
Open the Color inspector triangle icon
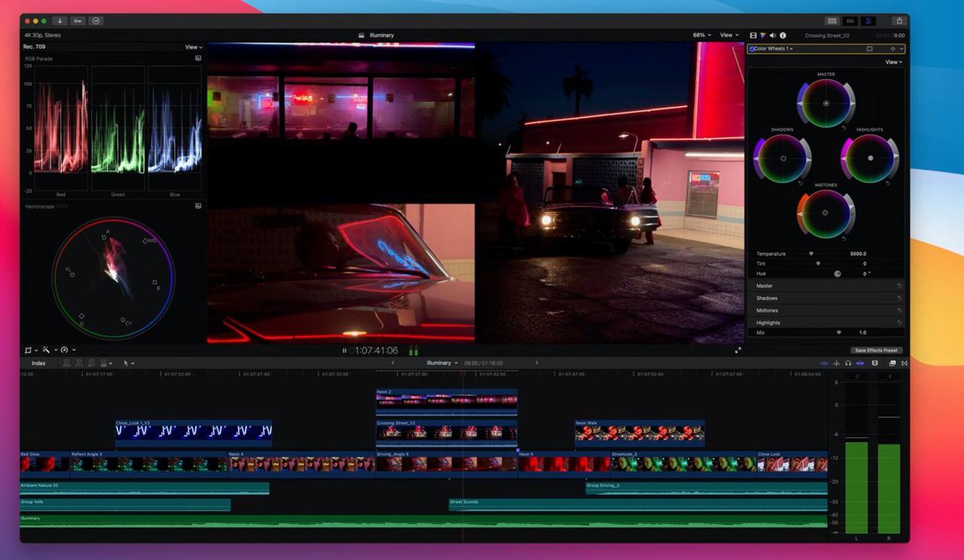(x=763, y=35)
